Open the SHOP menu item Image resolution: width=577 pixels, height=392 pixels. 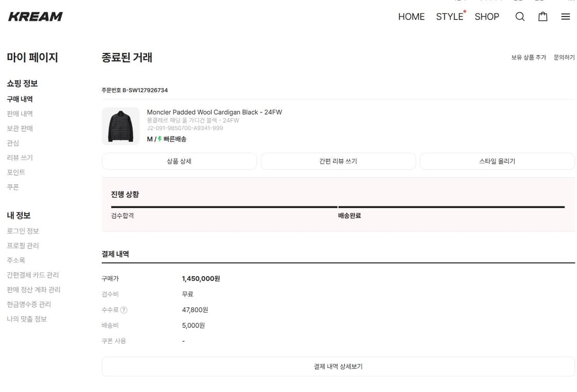pyautogui.click(x=486, y=16)
